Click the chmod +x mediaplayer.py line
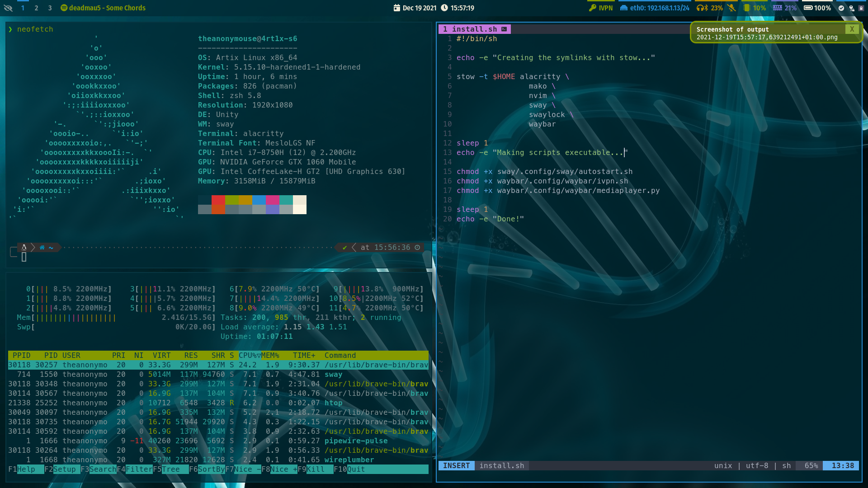The height and width of the screenshot is (488, 868). click(558, 190)
